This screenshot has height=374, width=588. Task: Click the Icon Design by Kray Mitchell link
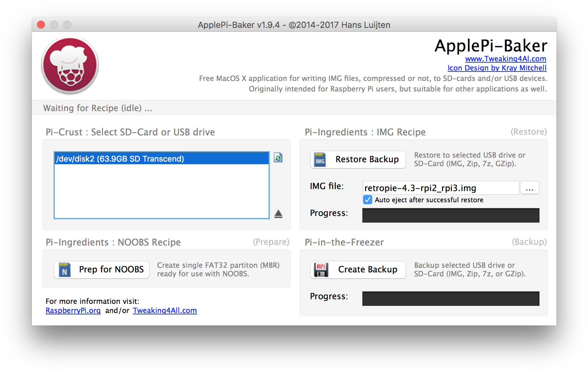[497, 68]
